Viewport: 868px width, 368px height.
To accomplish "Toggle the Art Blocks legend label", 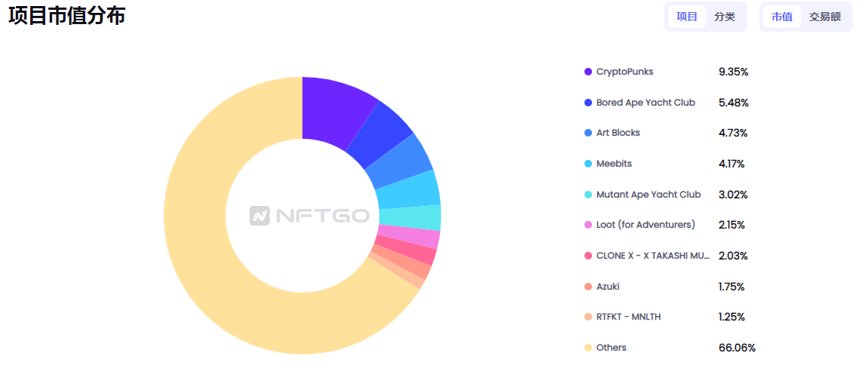I will pos(618,133).
